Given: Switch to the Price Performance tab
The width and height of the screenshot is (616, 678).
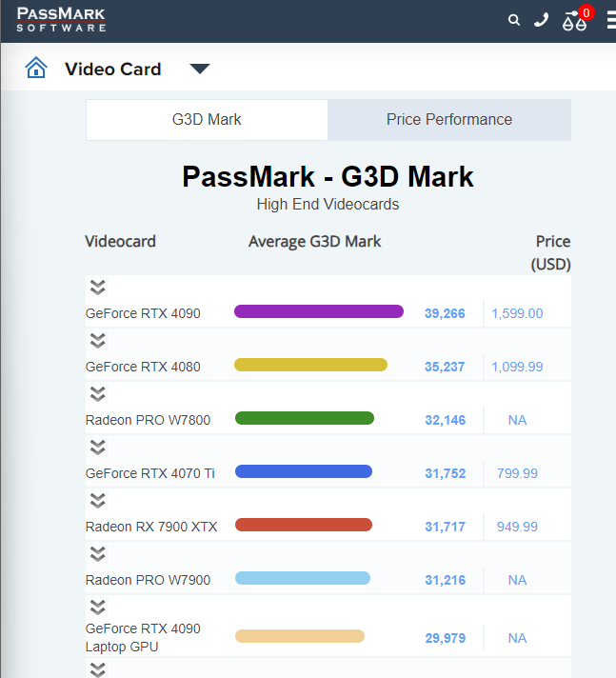Looking at the screenshot, I should click(449, 120).
